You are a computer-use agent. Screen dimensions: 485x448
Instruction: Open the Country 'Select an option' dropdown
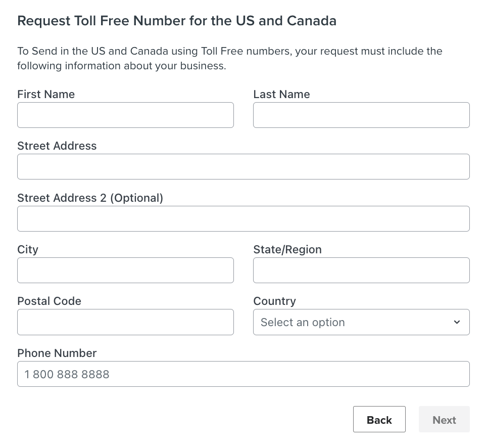click(354, 322)
